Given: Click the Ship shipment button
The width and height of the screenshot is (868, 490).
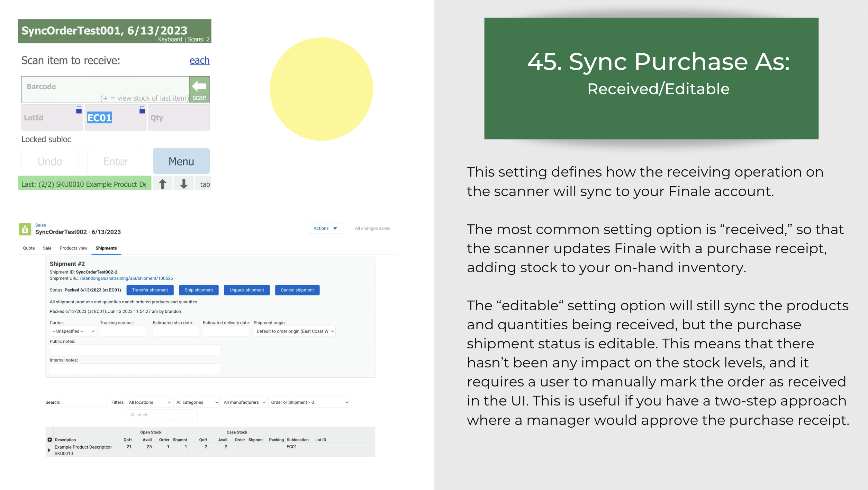Looking at the screenshot, I should (x=199, y=290).
